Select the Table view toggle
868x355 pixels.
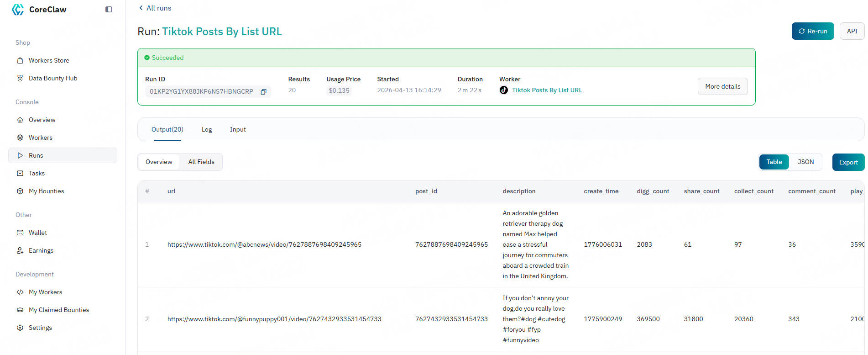[x=774, y=162]
